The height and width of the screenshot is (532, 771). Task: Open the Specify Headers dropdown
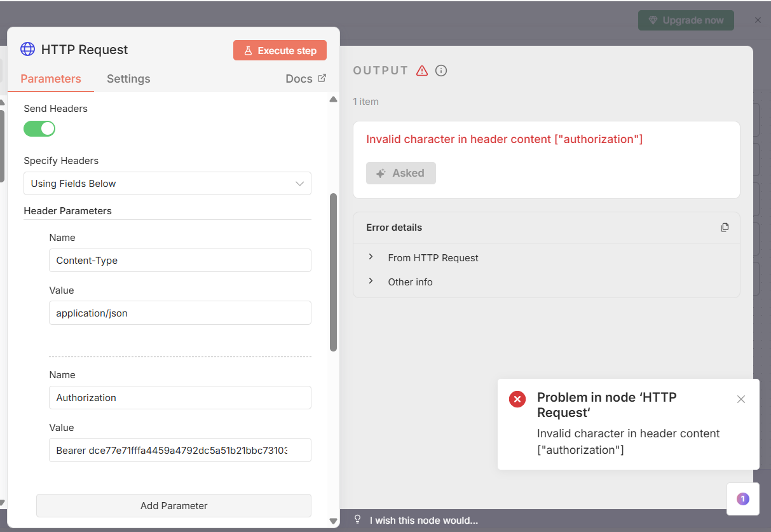tap(168, 184)
